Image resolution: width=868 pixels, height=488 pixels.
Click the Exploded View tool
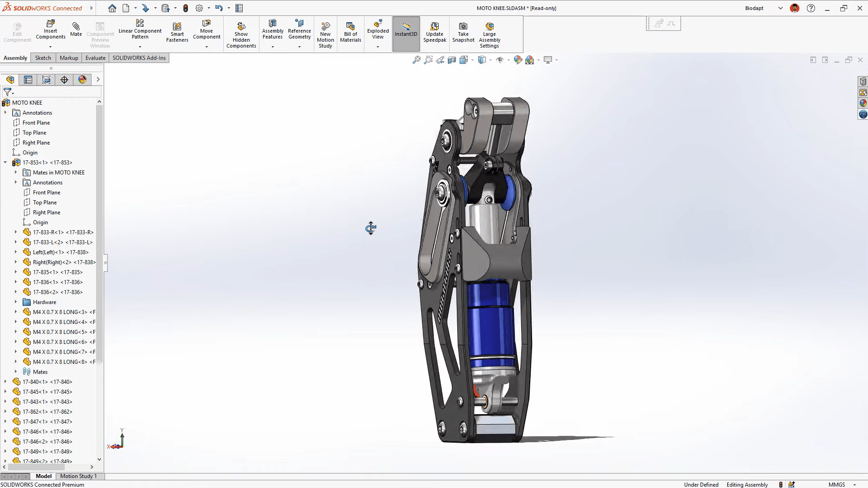[378, 29]
